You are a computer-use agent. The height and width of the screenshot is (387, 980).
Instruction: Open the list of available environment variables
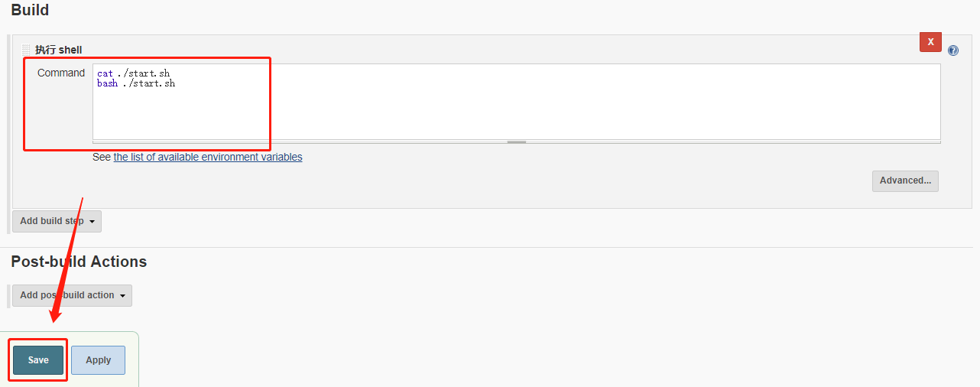coord(208,157)
